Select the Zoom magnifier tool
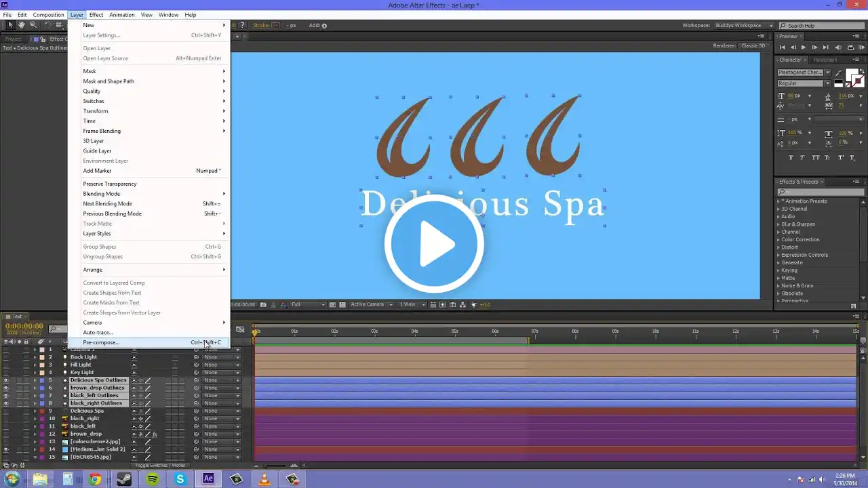Viewport: 868px width, 488px height. click(33, 25)
